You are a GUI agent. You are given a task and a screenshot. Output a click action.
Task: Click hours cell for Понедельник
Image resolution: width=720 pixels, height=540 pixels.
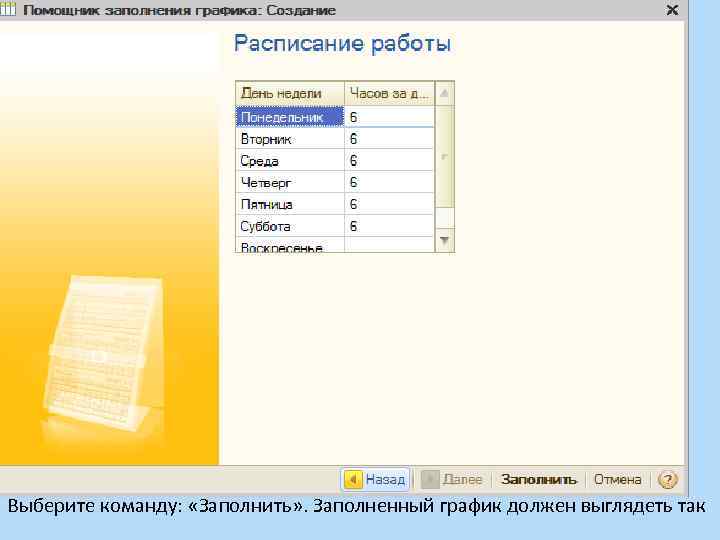tap(389, 117)
